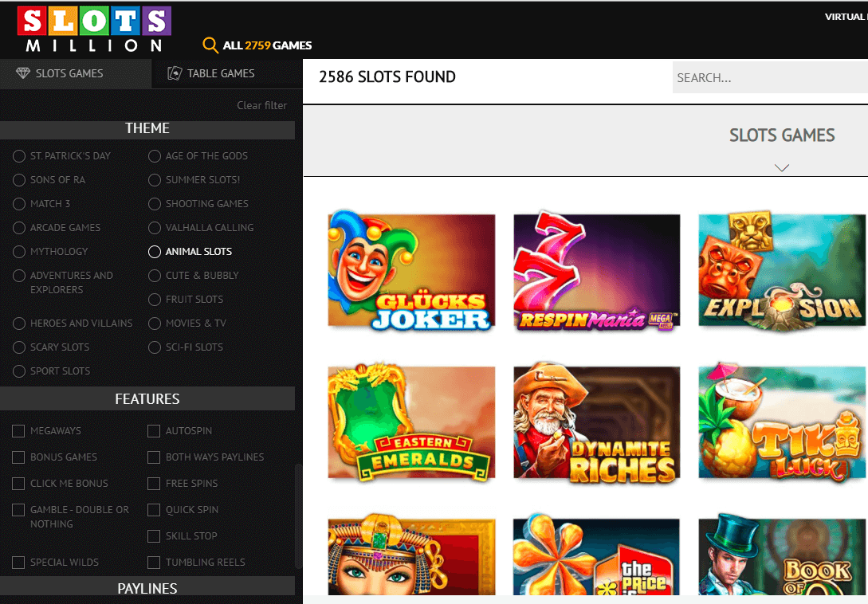868x604 pixels.
Task: Select the Match 3 theme
Action: click(x=19, y=204)
